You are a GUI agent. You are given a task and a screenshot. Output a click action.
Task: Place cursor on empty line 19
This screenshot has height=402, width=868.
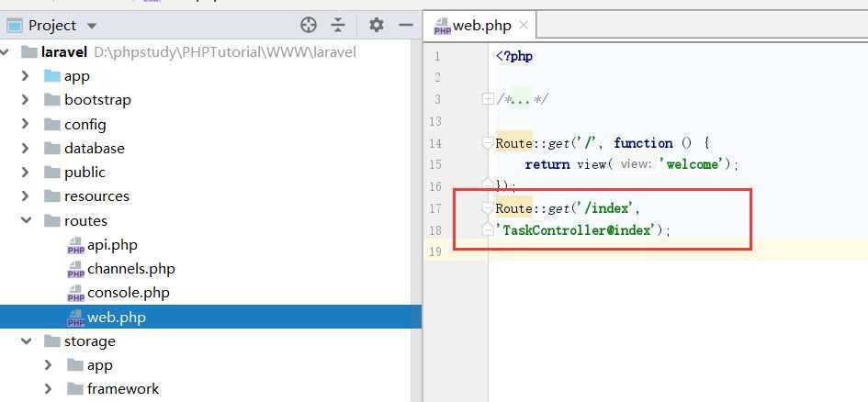coord(678,250)
